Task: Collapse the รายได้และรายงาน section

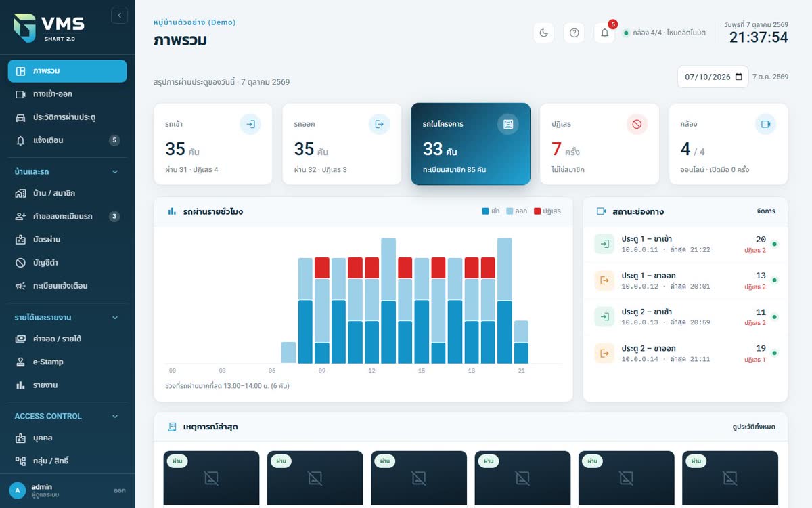Action: pos(115,317)
